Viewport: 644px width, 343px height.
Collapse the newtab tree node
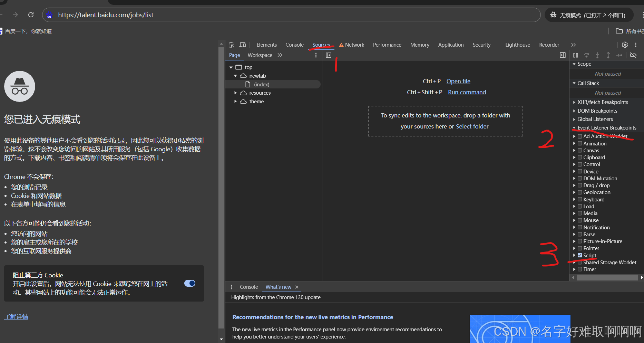point(235,76)
